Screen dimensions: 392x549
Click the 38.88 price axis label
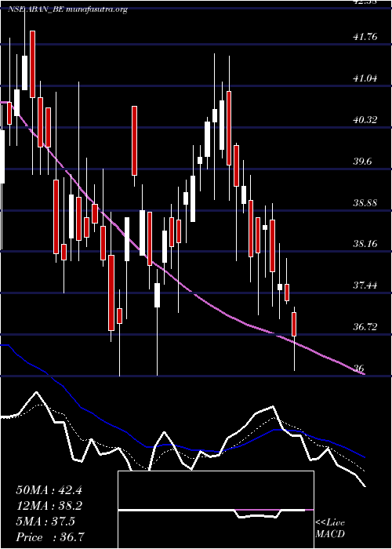pyautogui.click(x=366, y=202)
